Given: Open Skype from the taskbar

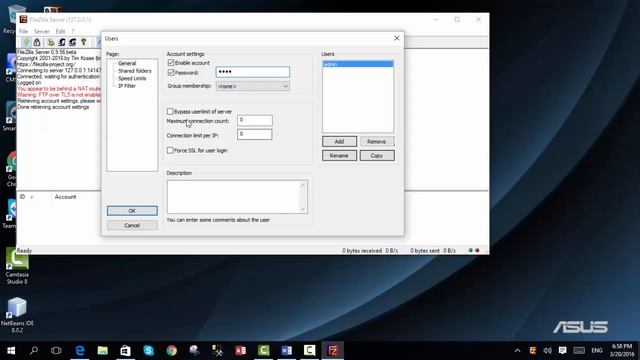Looking at the screenshot, I should click(x=149, y=351).
